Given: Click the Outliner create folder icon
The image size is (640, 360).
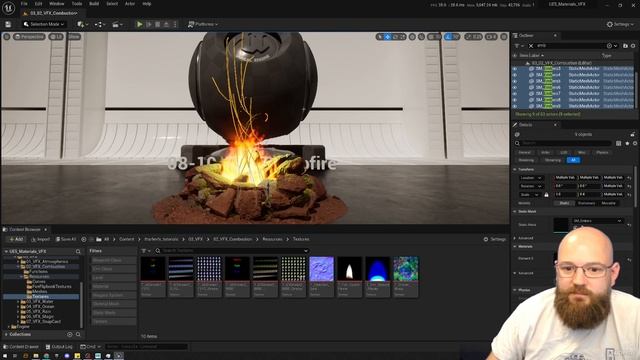Looking at the screenshot, I should [x=625, y=46].
